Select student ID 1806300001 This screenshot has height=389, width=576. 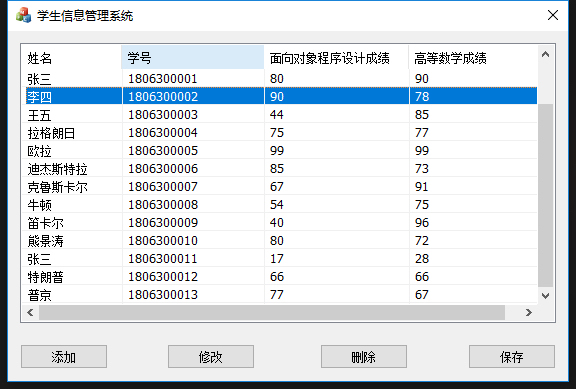point(163,79)
